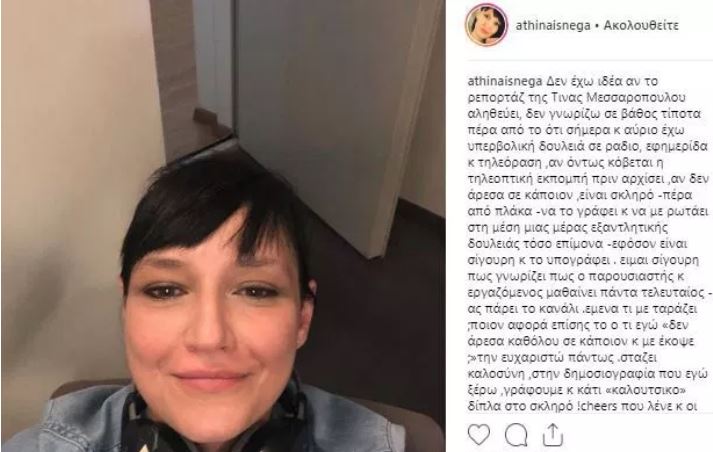The width and height of the screenshot is (713, 452).
Task: Open the athinaisnega profile avatar
Action: pos(487,25)
